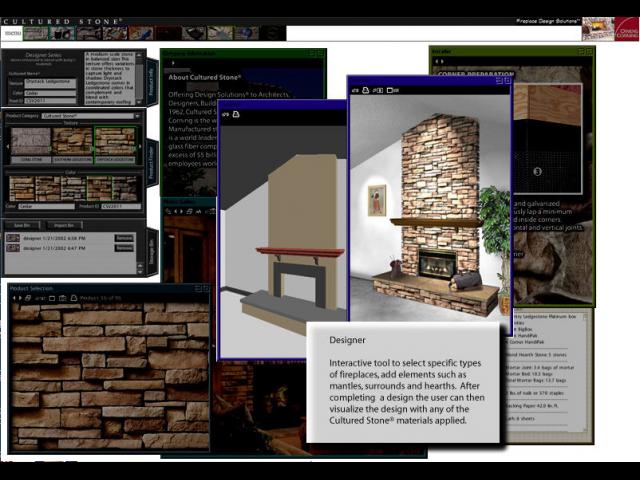The height and width of the screenshot is (480, 640).
Task: Click the Import Bin button
Action: pyautogui.click(x=64, y=225)
